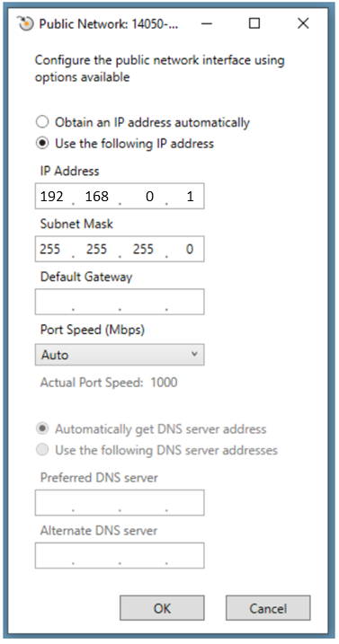Click the application icon in the title bar

pyautogui.click(x=25, y=23)
